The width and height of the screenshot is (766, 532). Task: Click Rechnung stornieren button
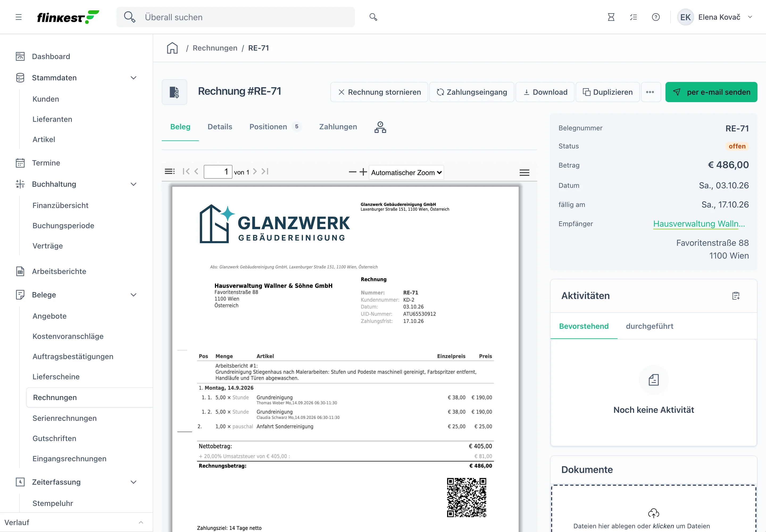pyautogui.click(x=379, y=92)
